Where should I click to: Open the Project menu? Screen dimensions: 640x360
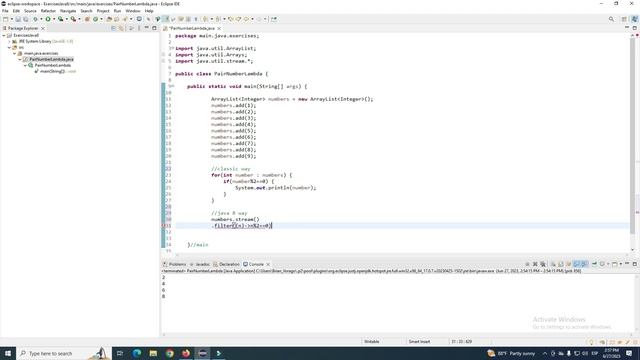coord(103,11)
